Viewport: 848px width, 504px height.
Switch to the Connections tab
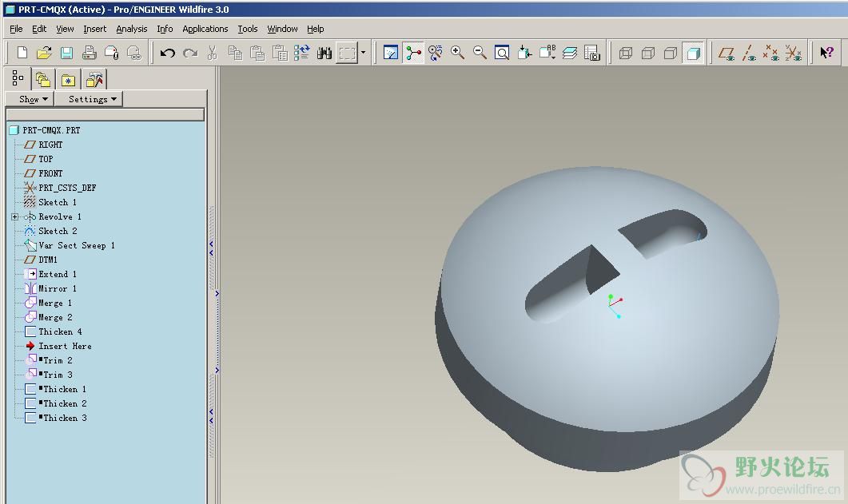pos(94,80)
